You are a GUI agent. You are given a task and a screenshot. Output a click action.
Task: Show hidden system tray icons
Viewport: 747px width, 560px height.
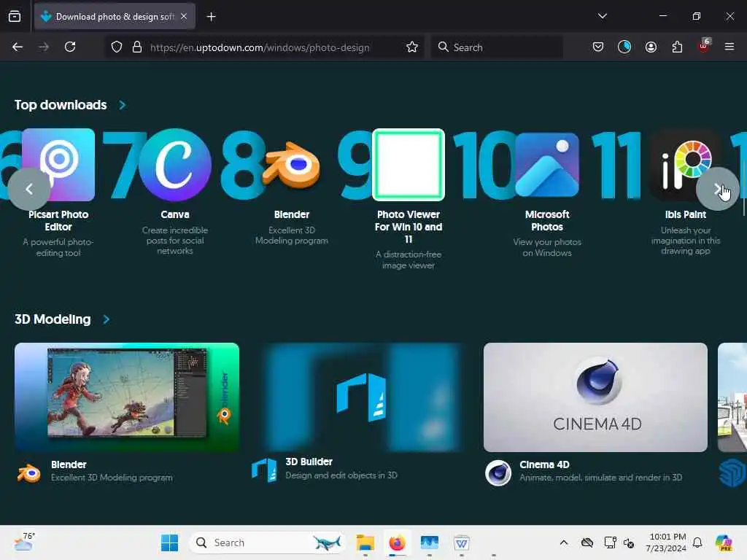pyautogui.click(x=564, y=542)
